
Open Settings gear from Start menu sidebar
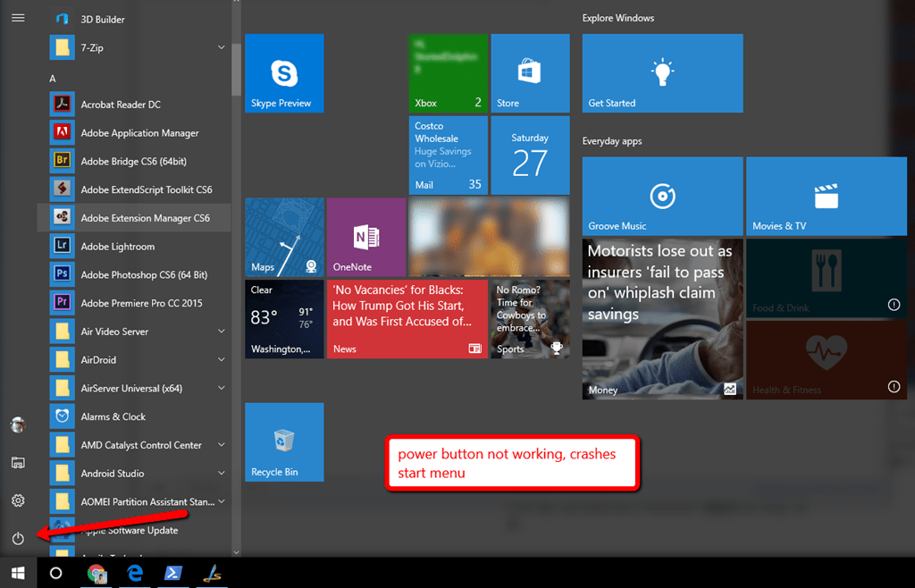[18, 500]
